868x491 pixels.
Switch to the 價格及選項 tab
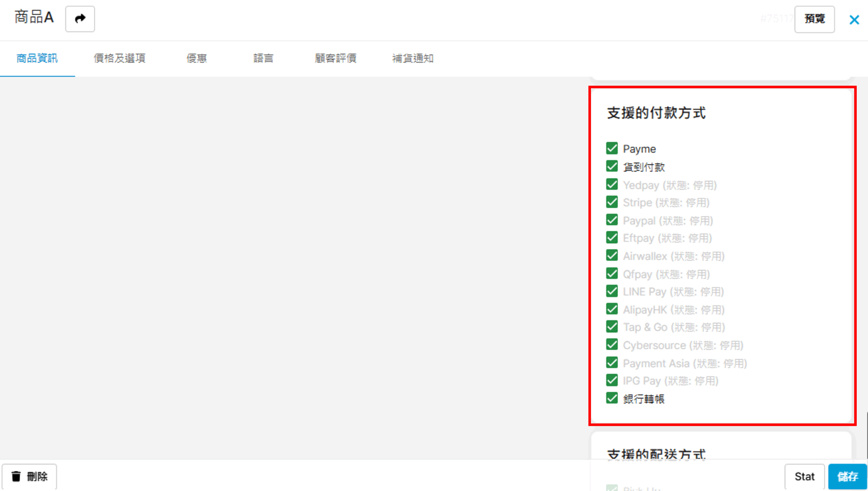click(119, 58)
